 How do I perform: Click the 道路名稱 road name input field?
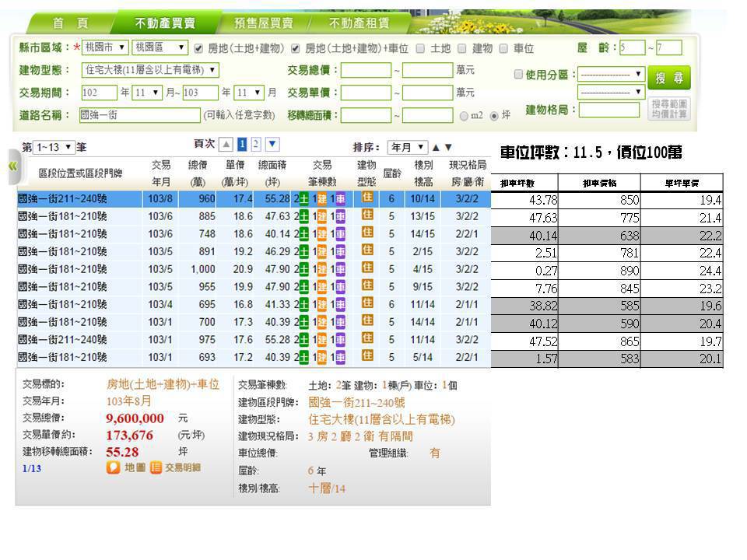coord(140,115)
